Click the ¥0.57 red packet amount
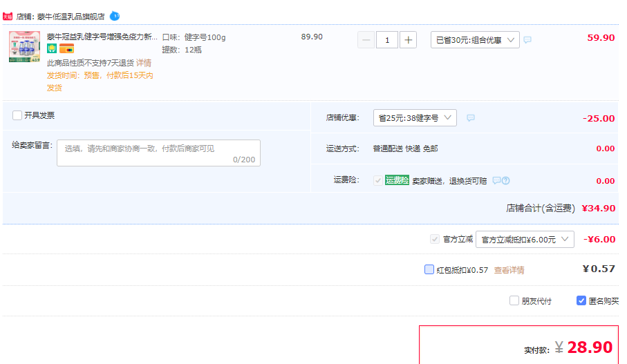 [599, 269]
